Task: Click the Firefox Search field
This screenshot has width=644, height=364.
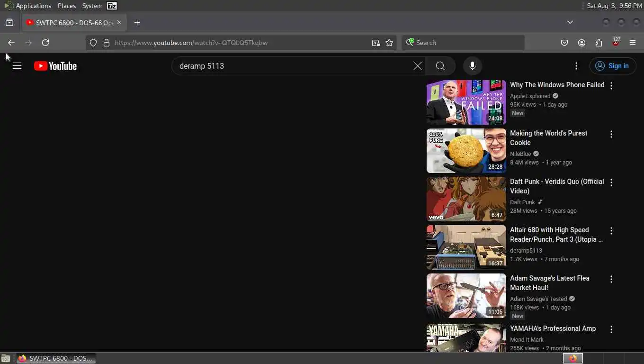Action: tap(463, 43)
